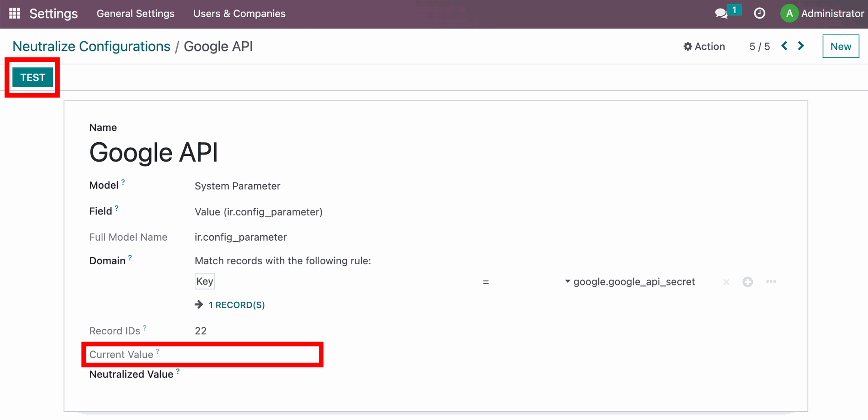Go to next record arrow

[801, 46]
